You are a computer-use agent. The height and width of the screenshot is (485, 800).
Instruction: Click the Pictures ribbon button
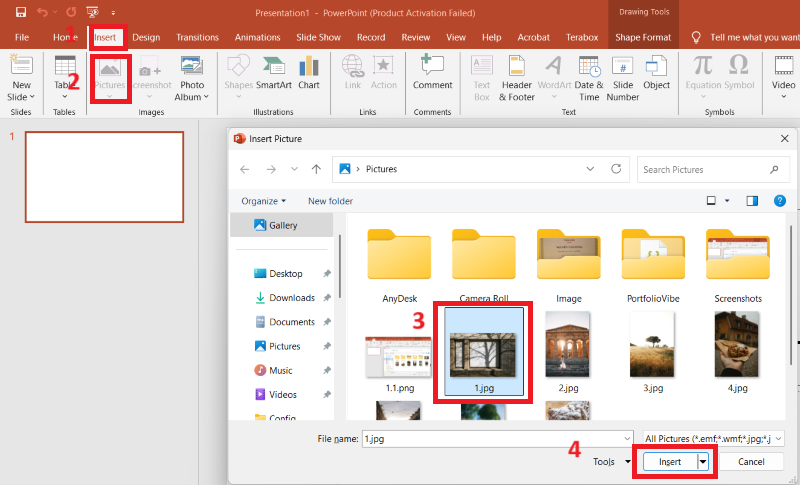click(x=110, y=78)
